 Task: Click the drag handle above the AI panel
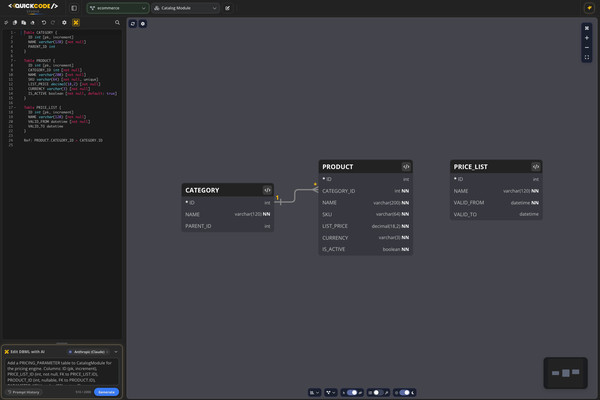click(62, 343)
